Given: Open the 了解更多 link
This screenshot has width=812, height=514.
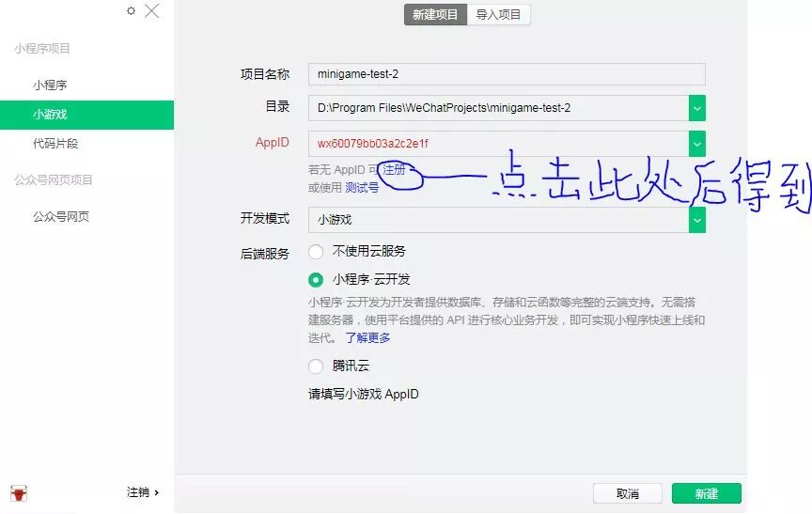Looking at the screenshot, I should tap(367, 338).
